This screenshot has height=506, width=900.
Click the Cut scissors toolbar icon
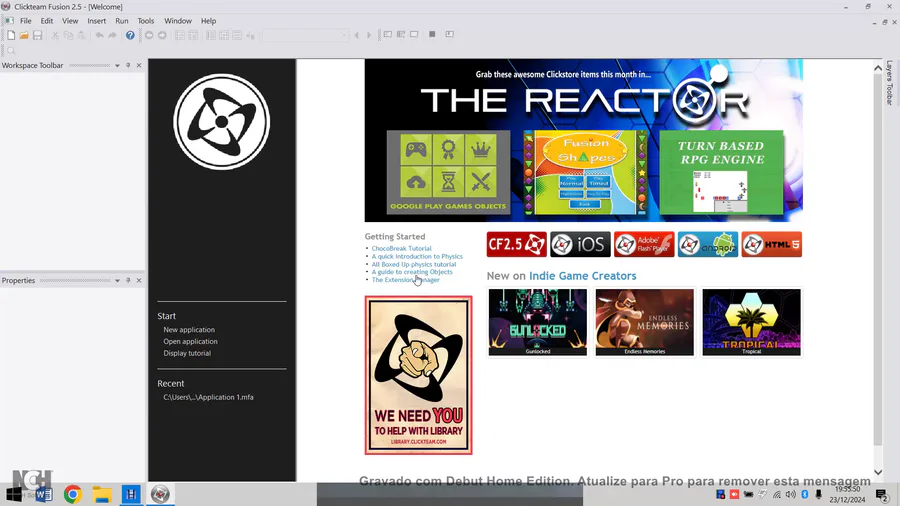pos(55,36)
